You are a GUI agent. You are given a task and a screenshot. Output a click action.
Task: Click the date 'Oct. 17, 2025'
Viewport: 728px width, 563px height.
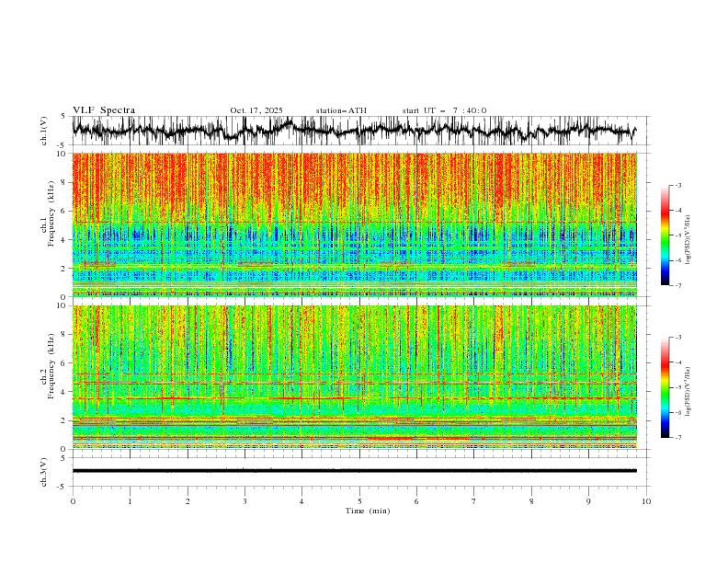pyautogui.click(x=256, y=110)
